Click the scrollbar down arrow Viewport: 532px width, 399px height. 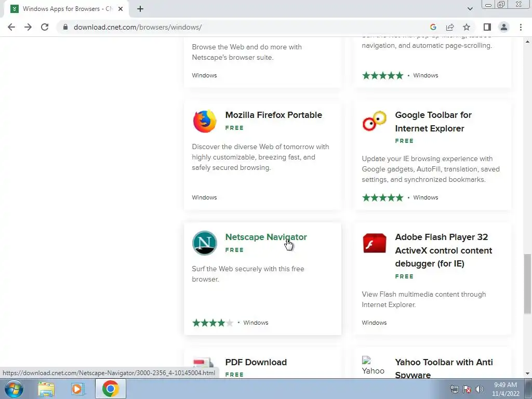point(527,374)
